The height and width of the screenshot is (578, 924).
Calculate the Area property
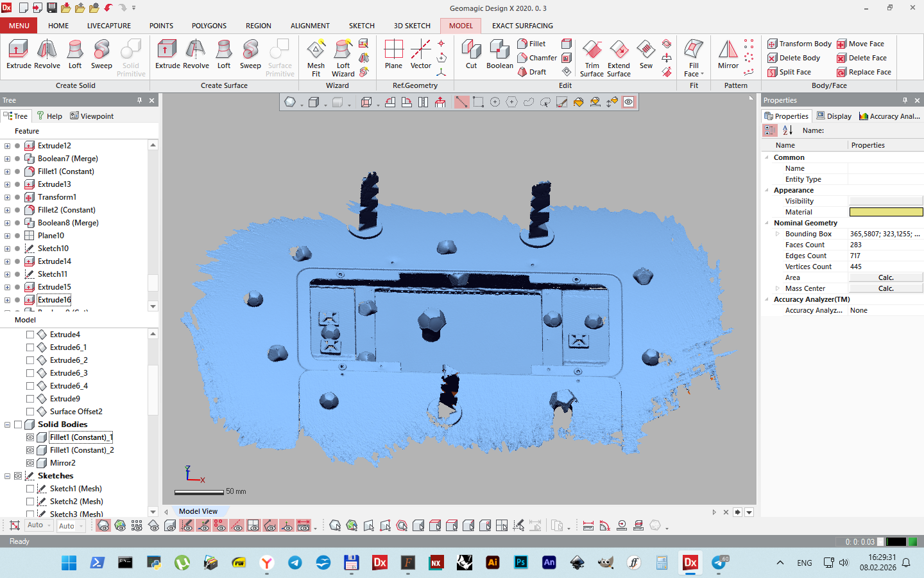pyautogui.click(x=886, y=277)
